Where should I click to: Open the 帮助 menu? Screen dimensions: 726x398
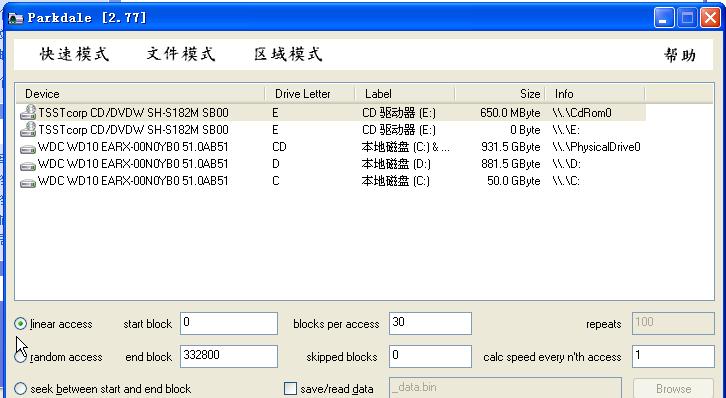coord(680,55)
